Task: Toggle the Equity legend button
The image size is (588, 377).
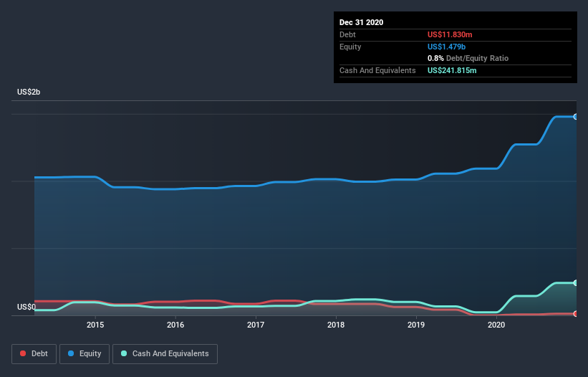Action: (x=85, y=354)
